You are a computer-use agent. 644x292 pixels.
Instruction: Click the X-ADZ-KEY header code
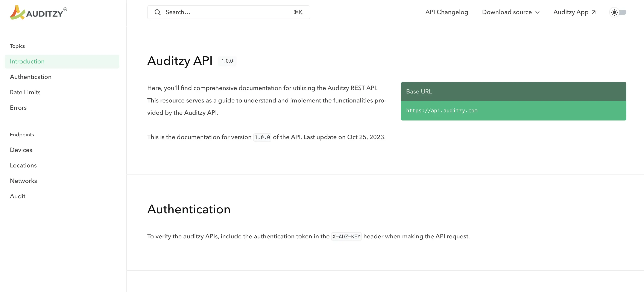pyautogui.click(x=346, y=237)
